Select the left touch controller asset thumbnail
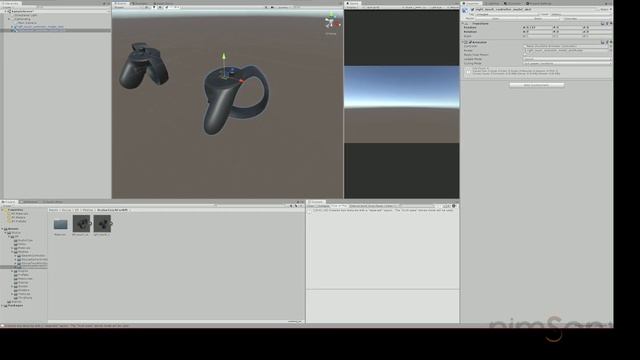 [x=81, y=224]
